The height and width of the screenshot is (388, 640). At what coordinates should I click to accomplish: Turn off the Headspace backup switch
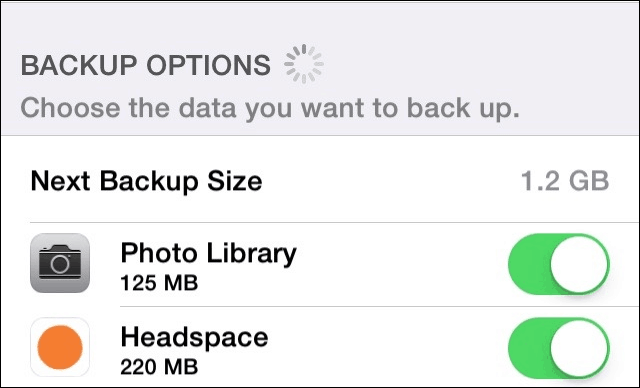coord(559,348)
